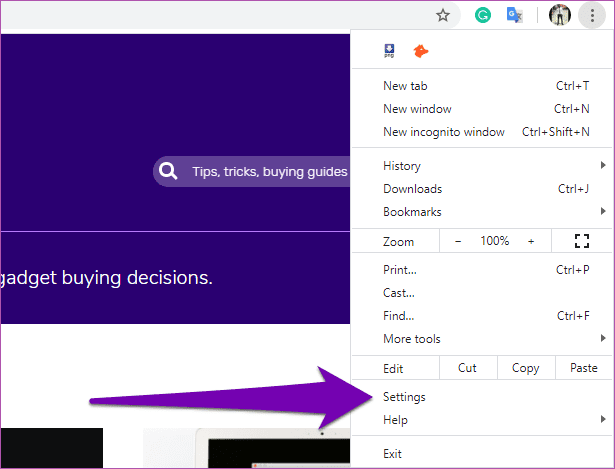Bookmark this page with the star icon

click(x=443, y=16)
